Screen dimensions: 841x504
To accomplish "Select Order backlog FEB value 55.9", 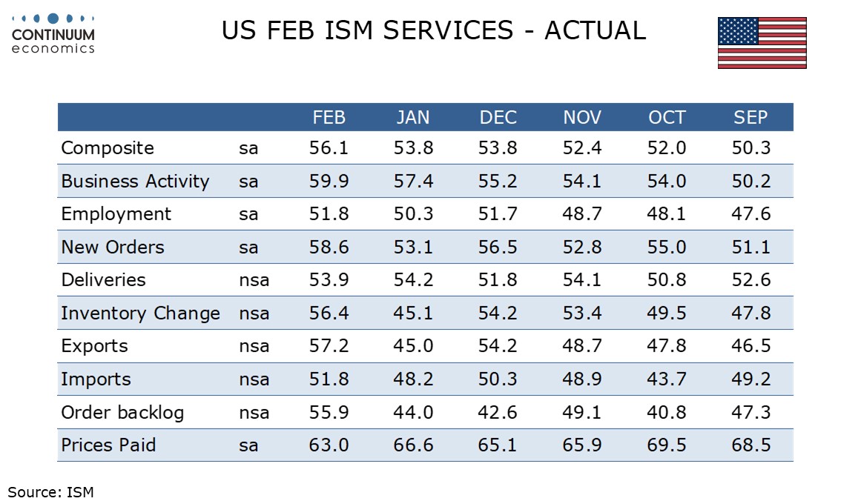I will tap(329, 413).
